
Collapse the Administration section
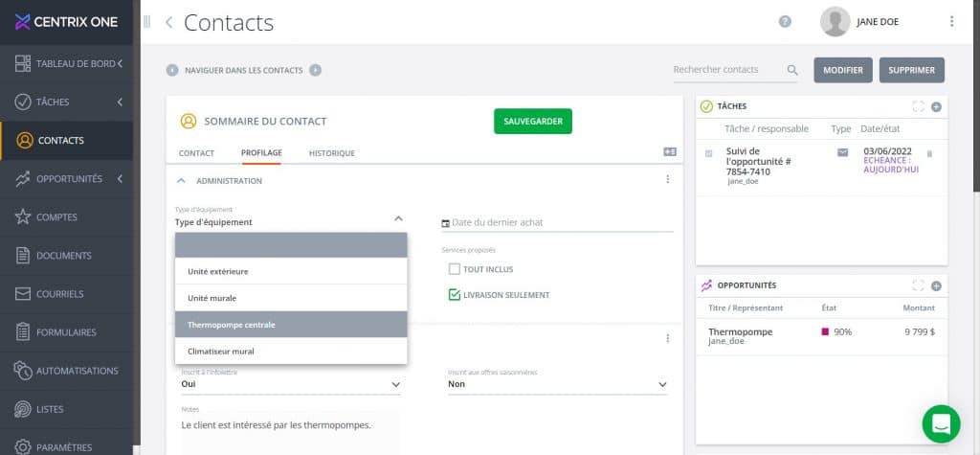coord(181,180)
